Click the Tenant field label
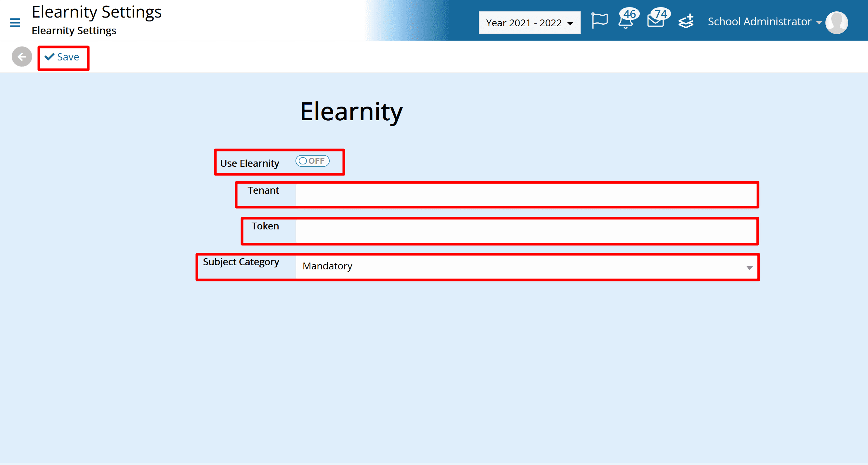The height and width of the screenshot is (465, 868). click(263, 190)
